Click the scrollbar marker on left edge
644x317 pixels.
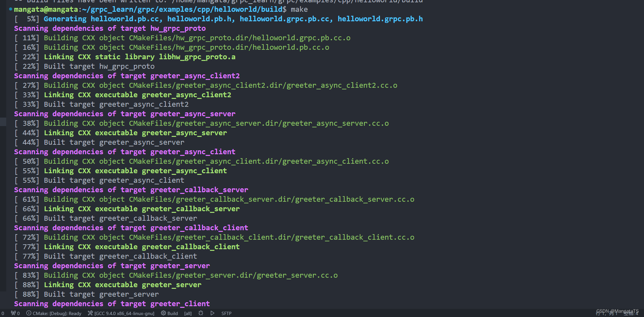(x=3, y=122)
